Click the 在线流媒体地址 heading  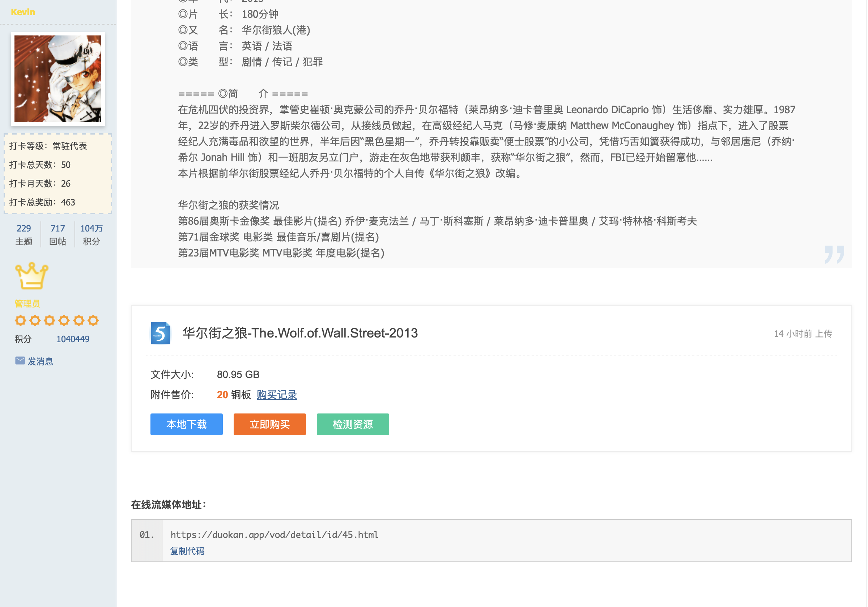(169, 505)
